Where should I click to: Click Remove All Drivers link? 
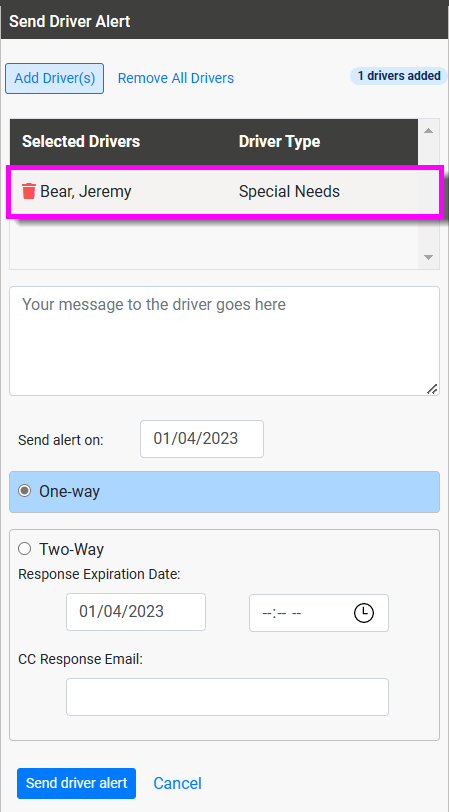click(x=176, y=78)
